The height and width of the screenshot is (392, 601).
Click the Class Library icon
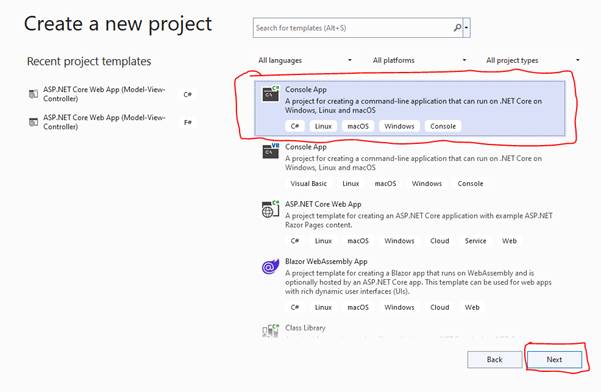271,330
